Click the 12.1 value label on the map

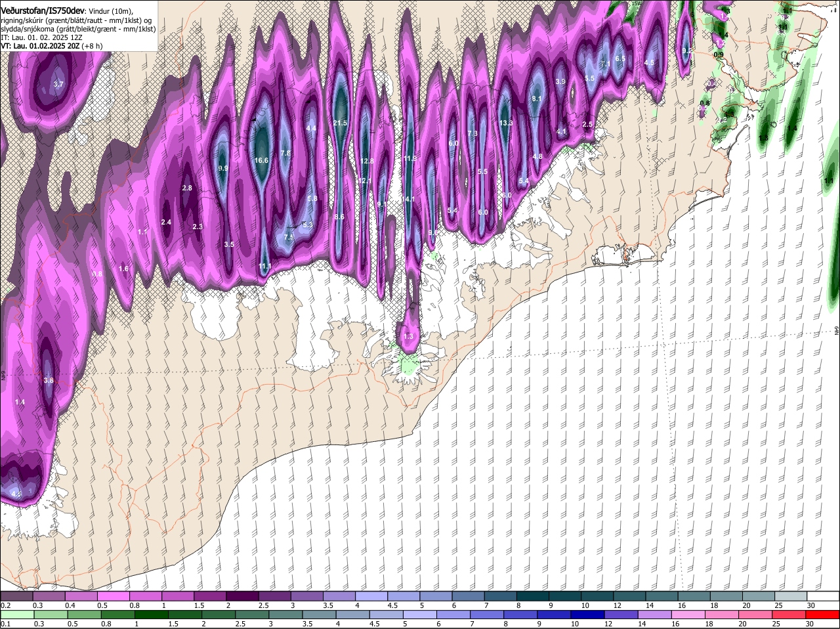click(x=365, y=181)
